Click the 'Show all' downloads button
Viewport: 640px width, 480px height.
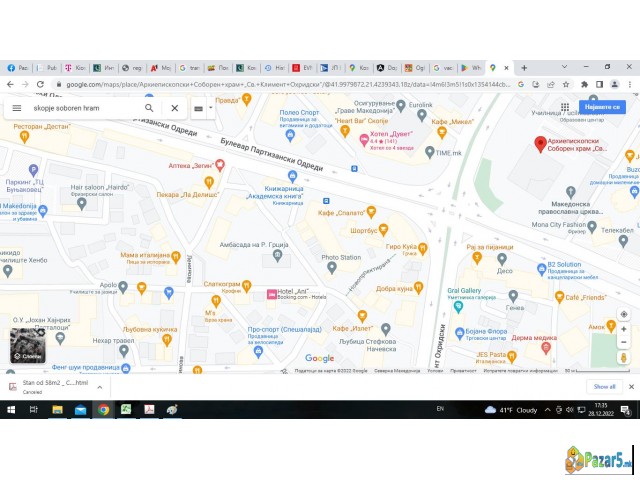click(x=604, y=387)
